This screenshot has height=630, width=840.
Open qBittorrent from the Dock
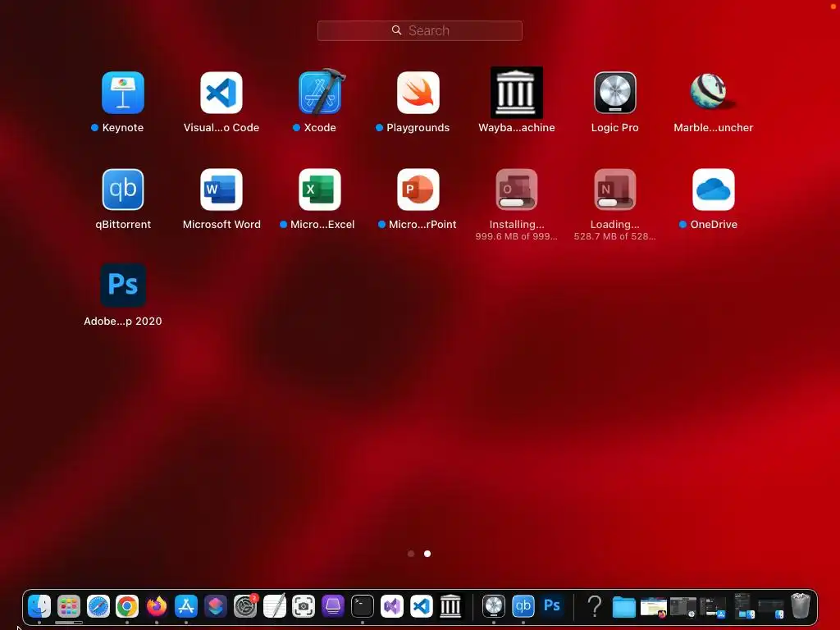(x=523, y=606)
